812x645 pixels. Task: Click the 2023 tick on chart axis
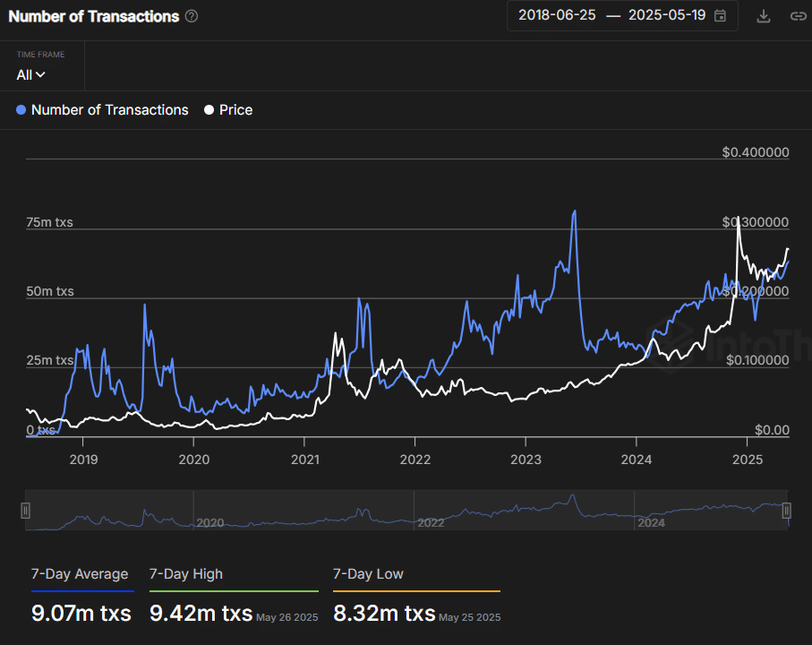tap(526, 460)
